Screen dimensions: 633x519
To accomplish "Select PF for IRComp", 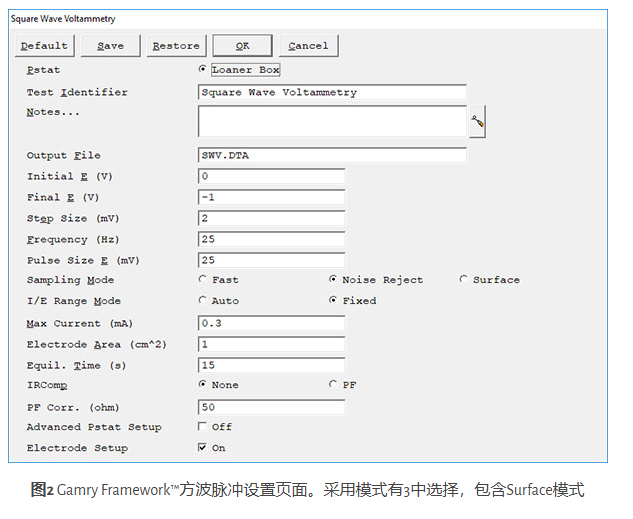I will point(333,384).
